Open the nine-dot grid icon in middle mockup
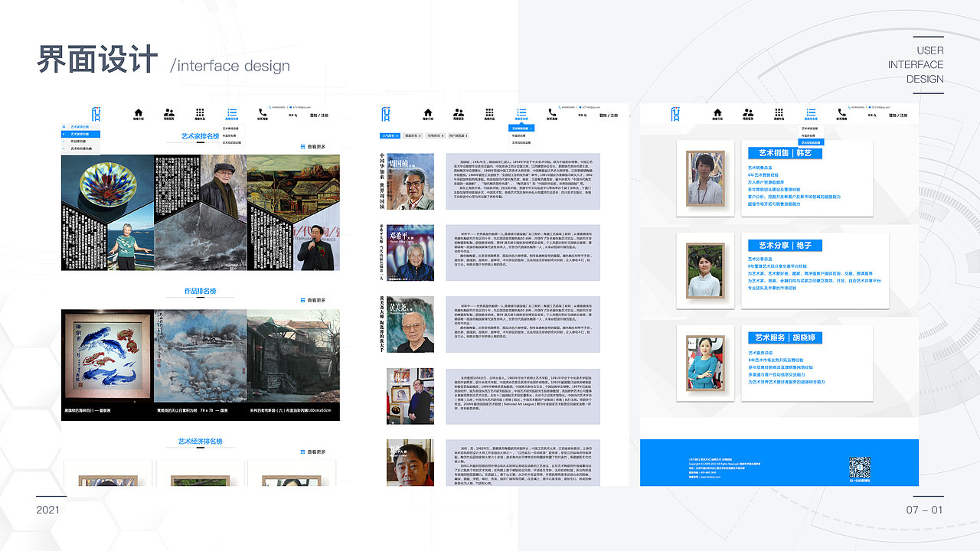 pos(490,112)
